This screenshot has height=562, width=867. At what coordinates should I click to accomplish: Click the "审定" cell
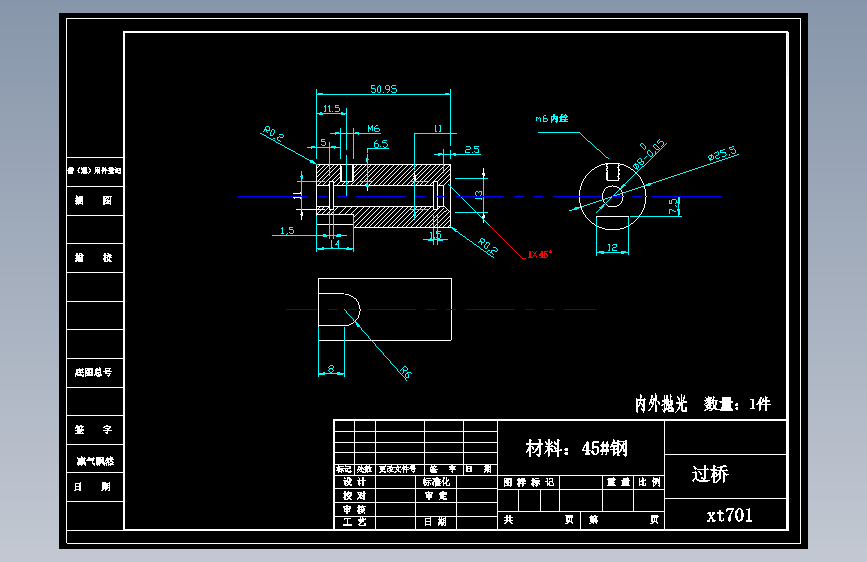(436, 496)
